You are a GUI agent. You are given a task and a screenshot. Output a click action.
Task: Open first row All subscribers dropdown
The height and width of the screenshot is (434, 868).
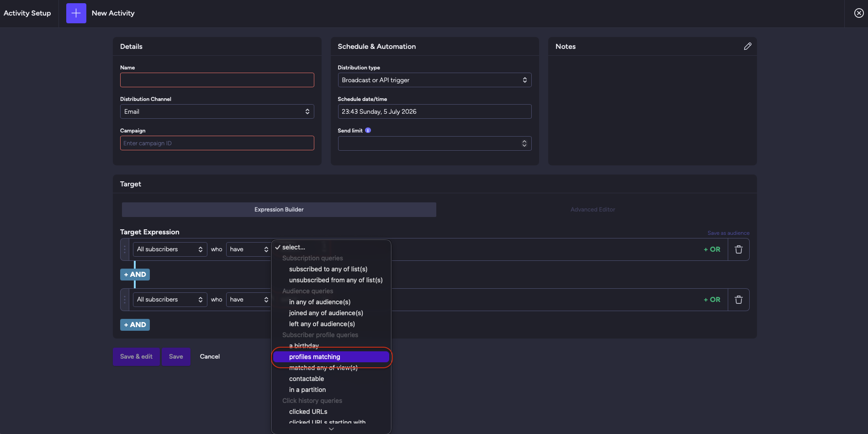click(170, 249)
